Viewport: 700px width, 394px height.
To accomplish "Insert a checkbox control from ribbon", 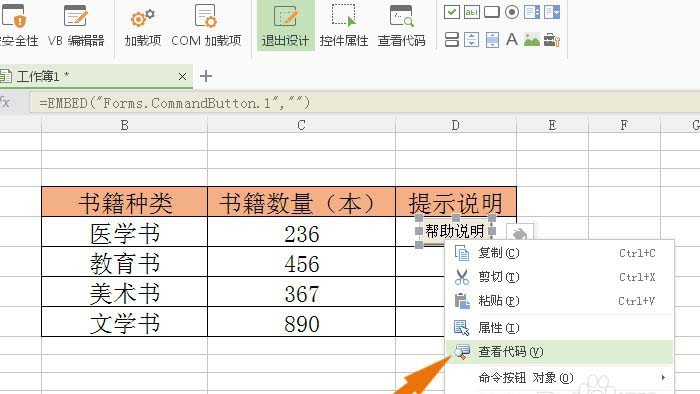I will point(452,12).
